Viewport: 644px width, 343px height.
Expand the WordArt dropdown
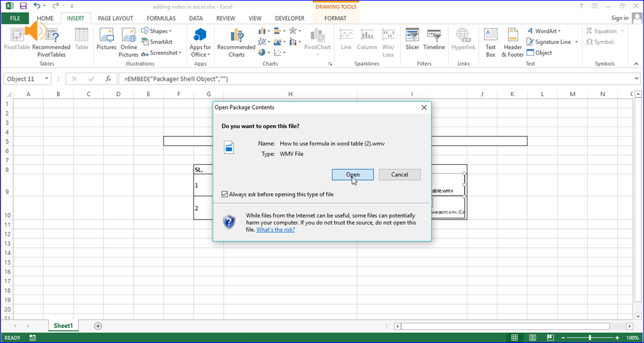tap(559, 31)
